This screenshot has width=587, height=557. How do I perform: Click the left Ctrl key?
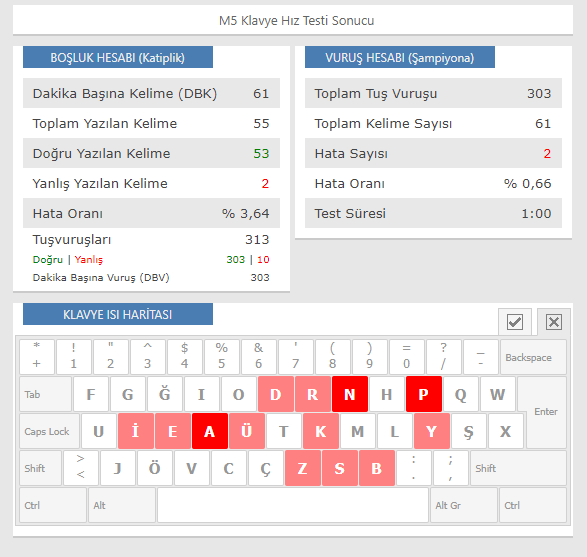pyautogui.click(x=53, y=505)
